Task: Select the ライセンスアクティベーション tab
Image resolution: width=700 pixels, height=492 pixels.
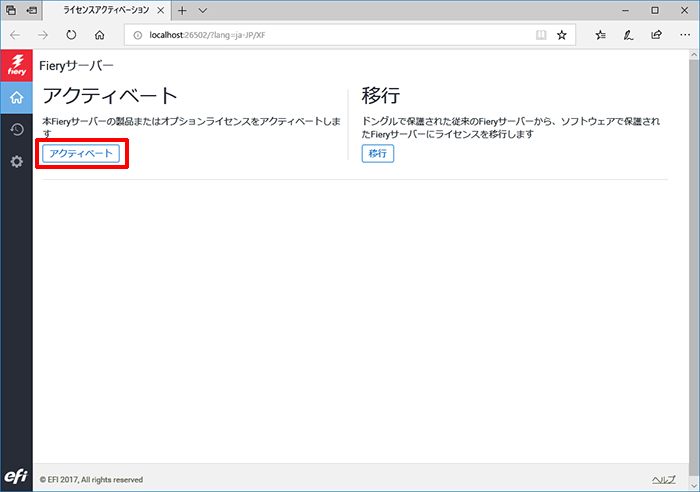Action: pos(106,10)
